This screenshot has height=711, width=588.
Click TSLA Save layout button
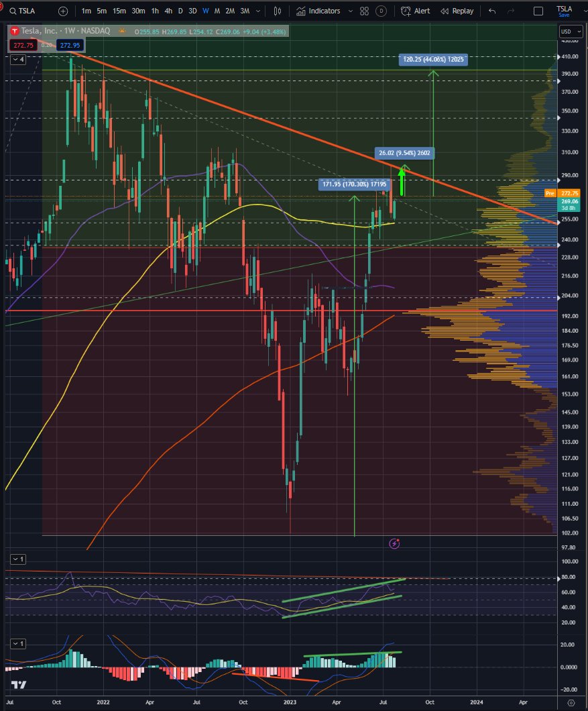[565, 11]
